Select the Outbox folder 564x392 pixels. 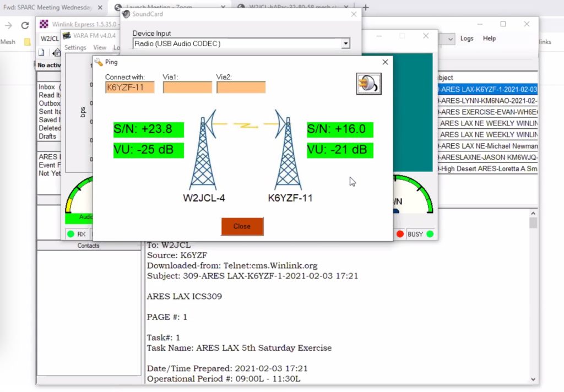(x=49, y=104)
